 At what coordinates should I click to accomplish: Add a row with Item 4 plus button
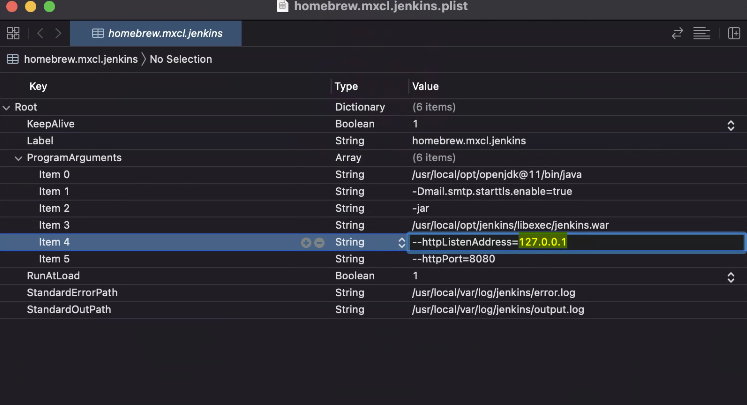[306, 243]
